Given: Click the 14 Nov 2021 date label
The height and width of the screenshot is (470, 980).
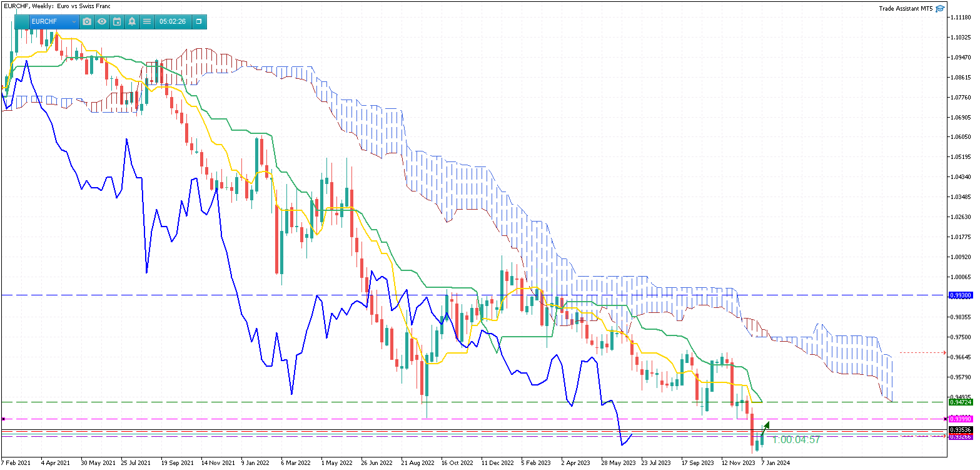Looking at the screenshot, I should click(x=218, y=464).
